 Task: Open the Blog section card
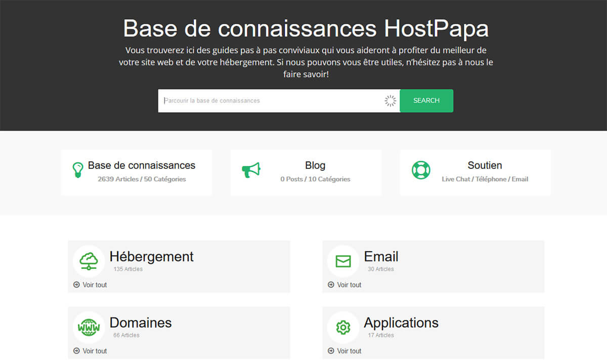pos(306,172)
